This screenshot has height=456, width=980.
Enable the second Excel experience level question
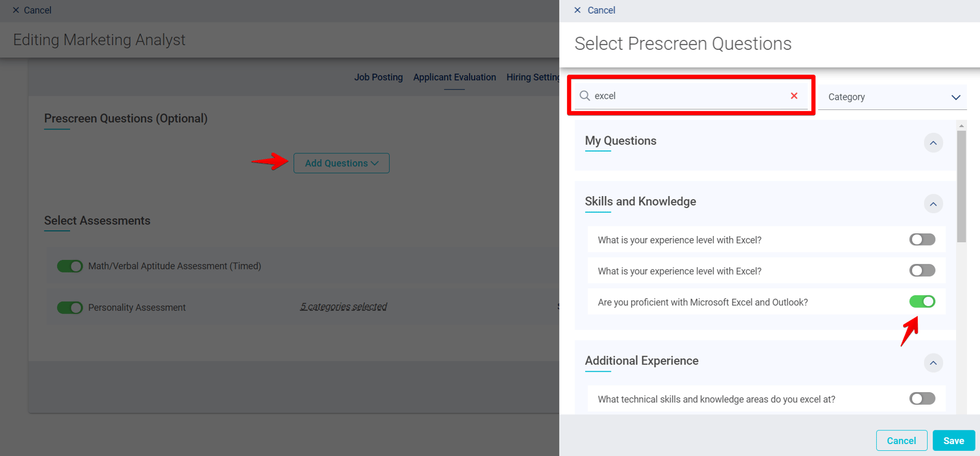coord(922,270)
